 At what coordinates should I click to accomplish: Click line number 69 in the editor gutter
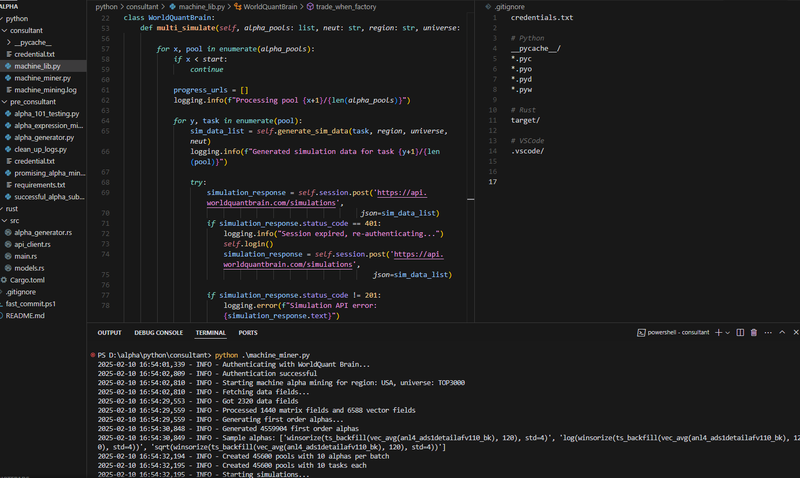tap(105, 193)
